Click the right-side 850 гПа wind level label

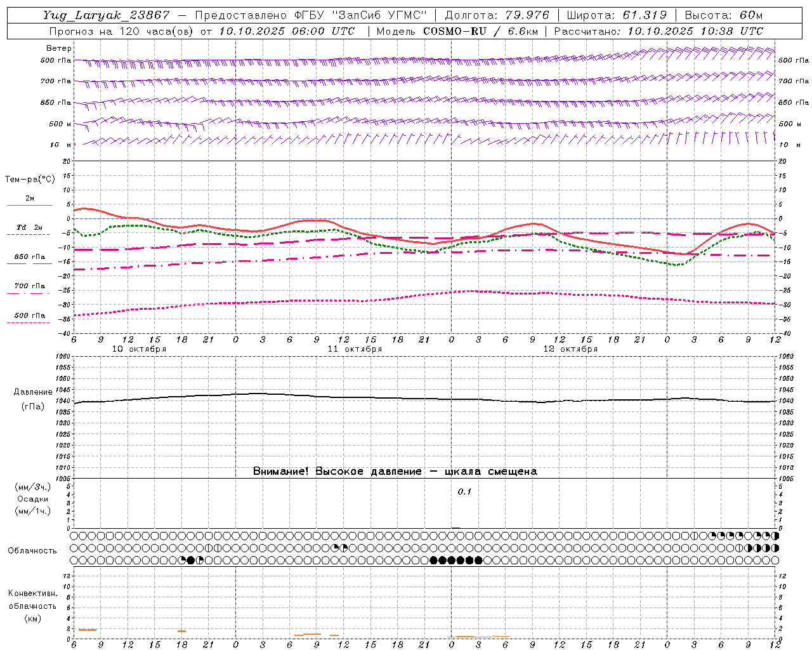[794, 102]
